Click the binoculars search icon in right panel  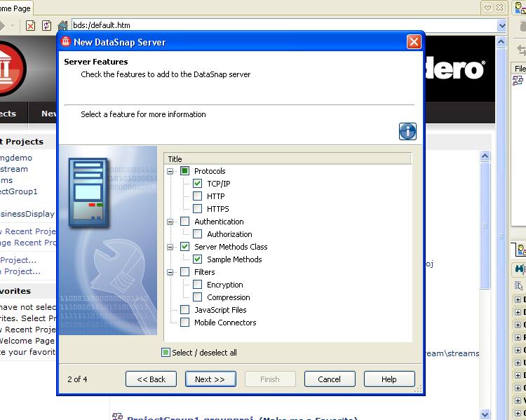pos(520,269)
